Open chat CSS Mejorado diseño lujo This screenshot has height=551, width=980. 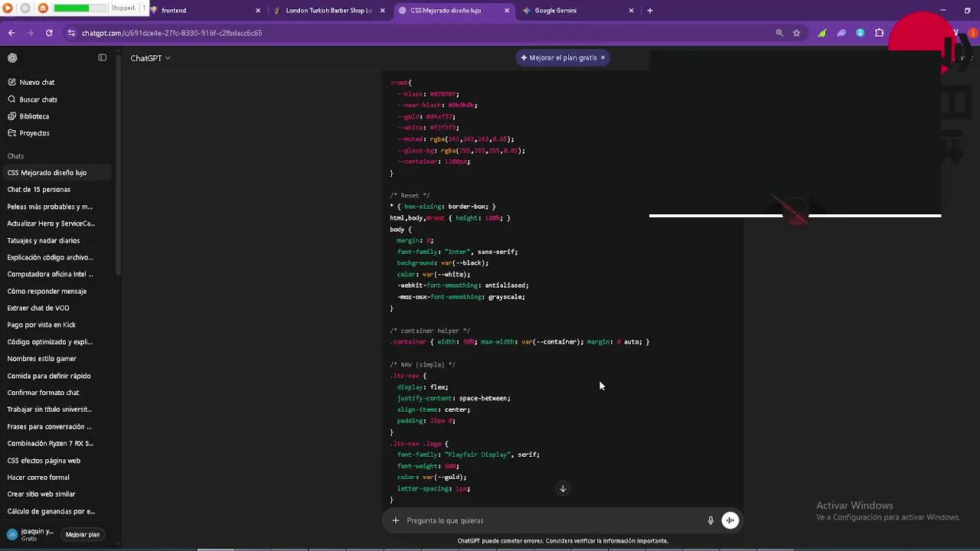pyautogui.click(x=57, y=173)
